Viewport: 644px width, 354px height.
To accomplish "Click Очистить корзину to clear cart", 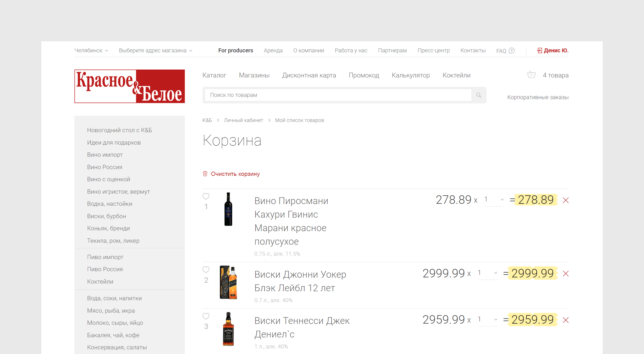I will pos(235,174).
